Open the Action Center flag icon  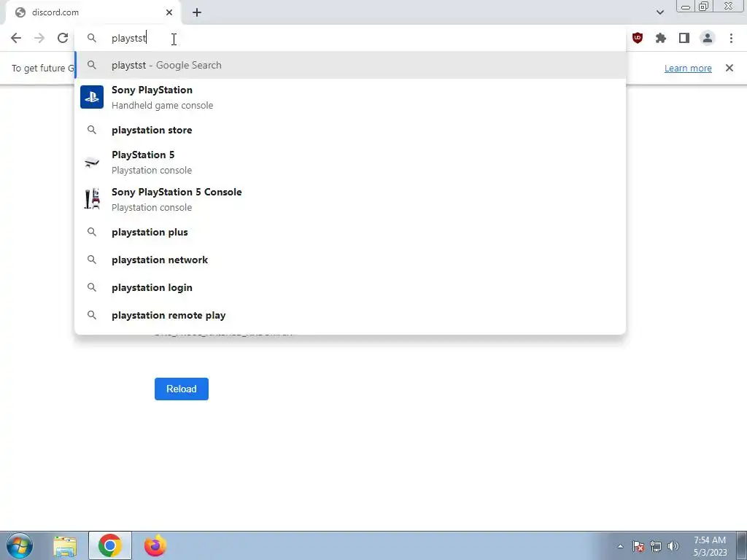[x=638, y=546]
